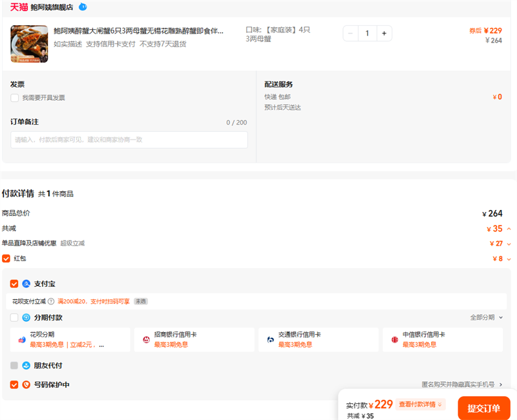Enable the 分期付款 installment checkbox
The image size is (517, 420).
(x=14, y=317)
